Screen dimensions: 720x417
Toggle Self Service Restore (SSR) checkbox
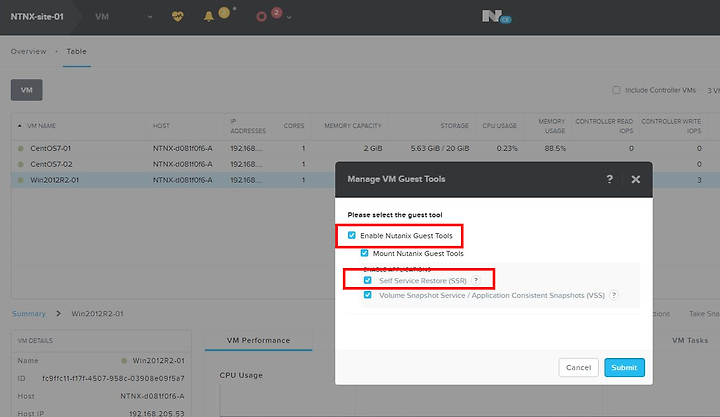coord(368,280)
